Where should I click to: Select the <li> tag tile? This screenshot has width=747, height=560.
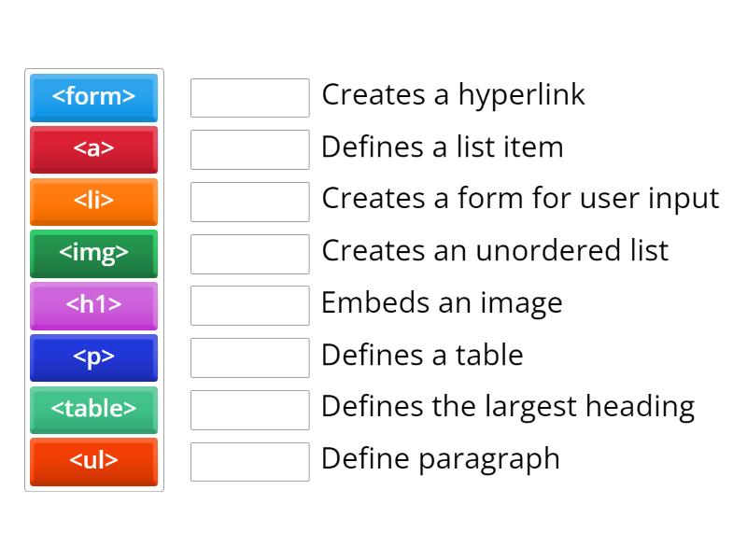click(x=93, y=202)
